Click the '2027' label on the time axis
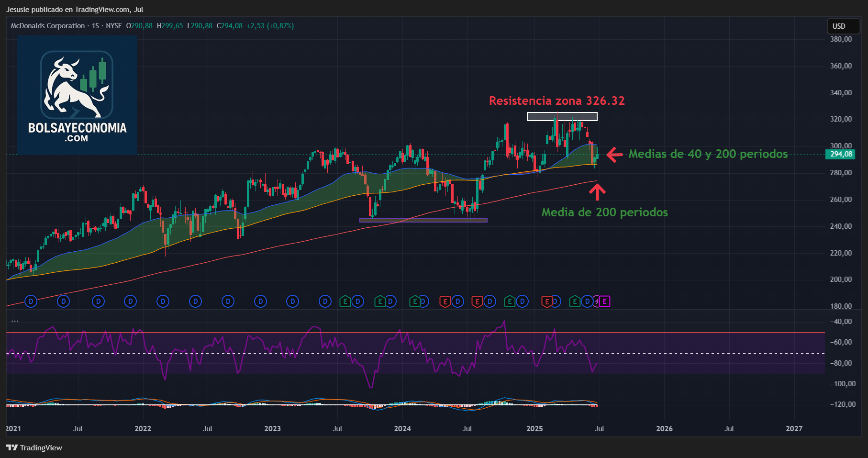 pos(794,428)
